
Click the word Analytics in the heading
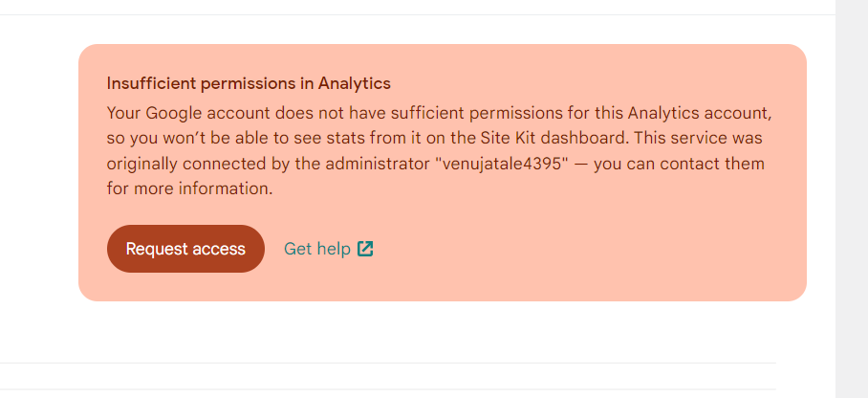click(x=355, y=83)
